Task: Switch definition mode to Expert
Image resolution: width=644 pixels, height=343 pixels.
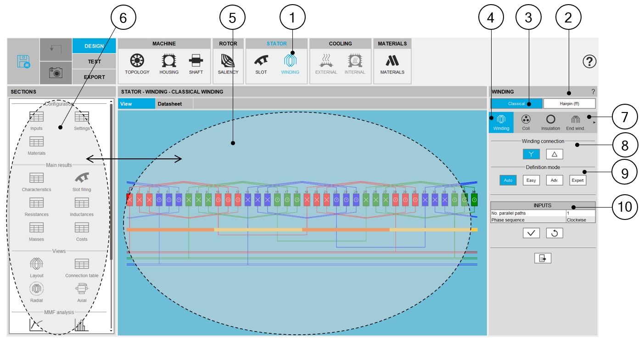Action: point(577,180)
